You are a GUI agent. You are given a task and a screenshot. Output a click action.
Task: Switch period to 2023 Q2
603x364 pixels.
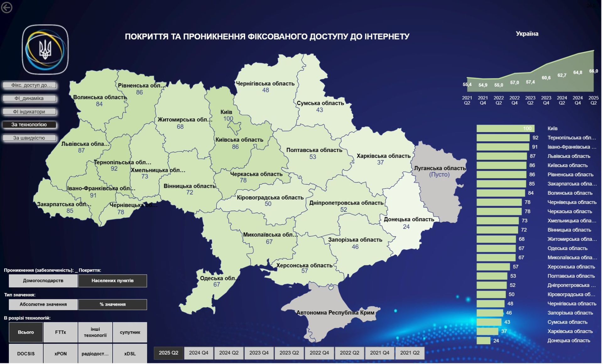point(289,353)
